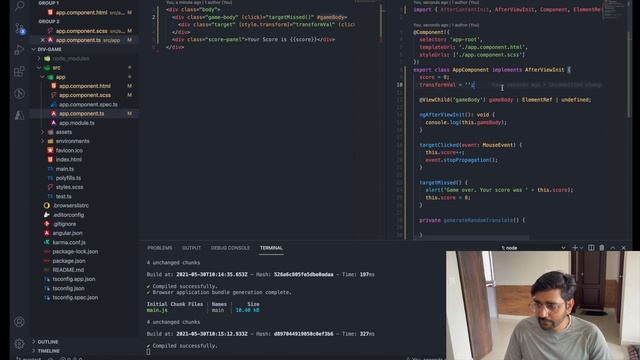
Task: Collapse the app folder
Action: point(43,77)
